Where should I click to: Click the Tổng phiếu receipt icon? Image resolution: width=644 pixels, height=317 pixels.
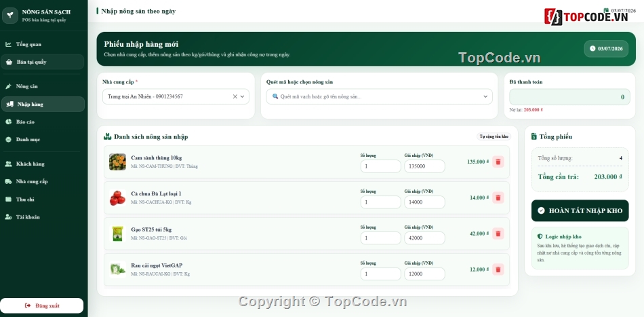point(534,136)
